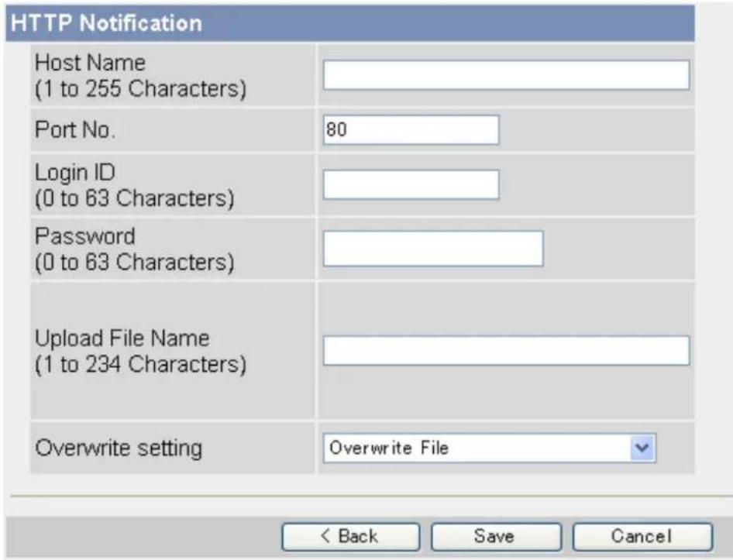The height and width of the screenshot is (560, 733).
Task: Click the Password label text
Action: pyautogui.click(x=85, y=236)
